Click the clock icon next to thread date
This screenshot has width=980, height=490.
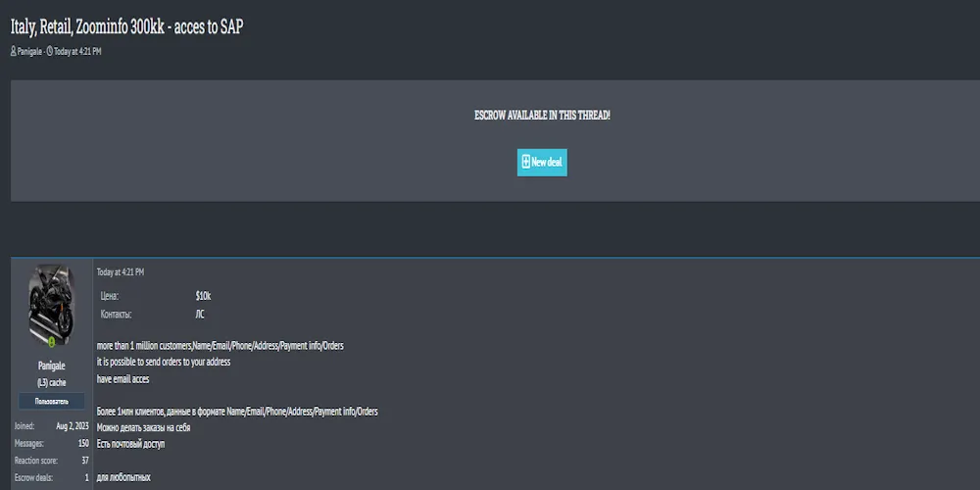coord(50,52)
